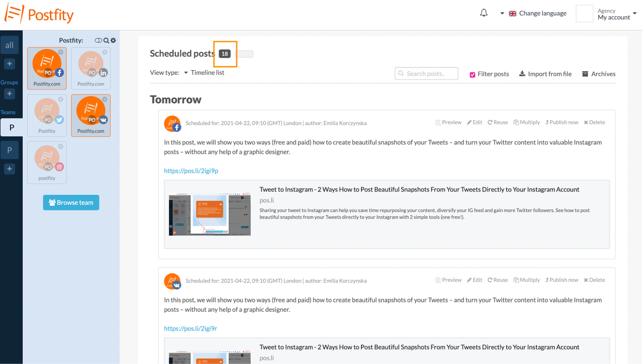642x364 pixels.
Task: Publish the Facebook post now
Action: pos(562,122)
